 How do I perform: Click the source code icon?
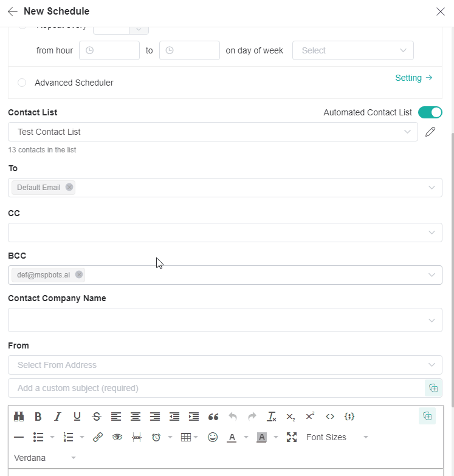[330, 416]
